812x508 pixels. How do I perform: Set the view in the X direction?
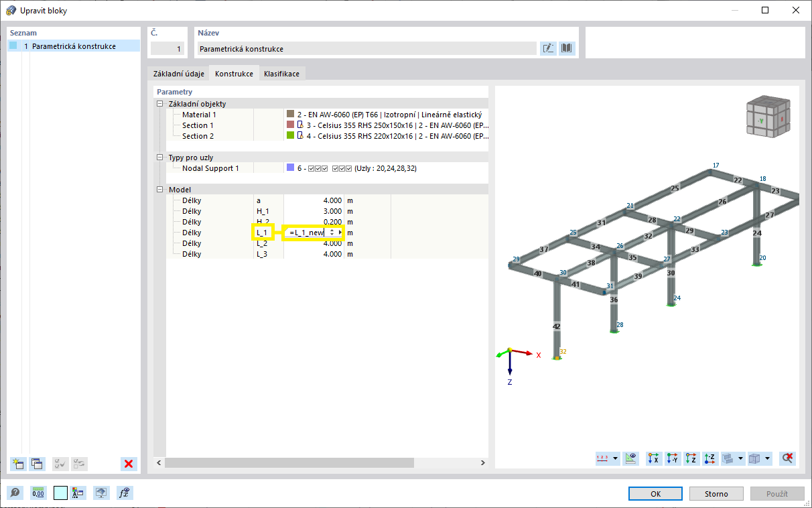653,458
